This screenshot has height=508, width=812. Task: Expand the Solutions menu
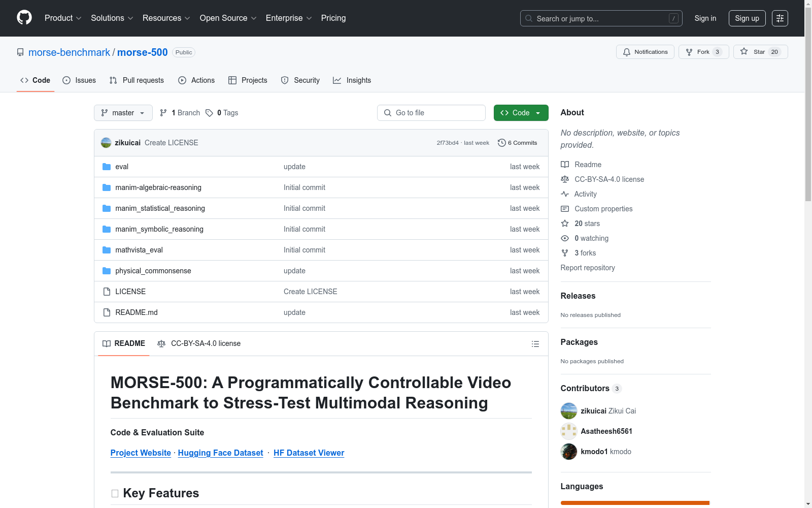click(112, 18)
